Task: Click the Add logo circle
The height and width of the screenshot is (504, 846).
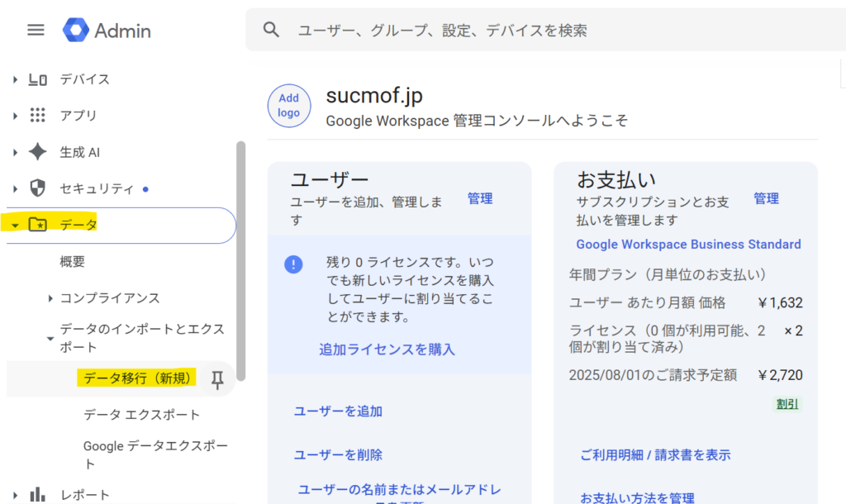Action: (289, 106)
